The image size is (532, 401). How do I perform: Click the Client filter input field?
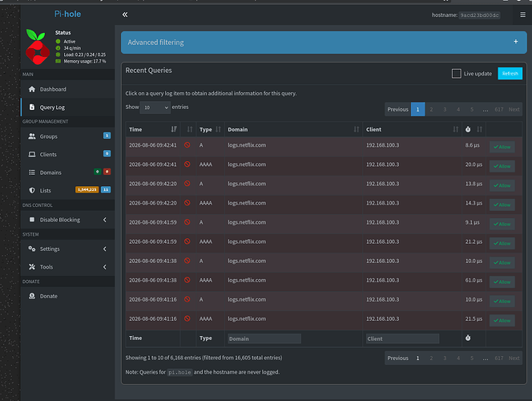[x=402, y=339]
